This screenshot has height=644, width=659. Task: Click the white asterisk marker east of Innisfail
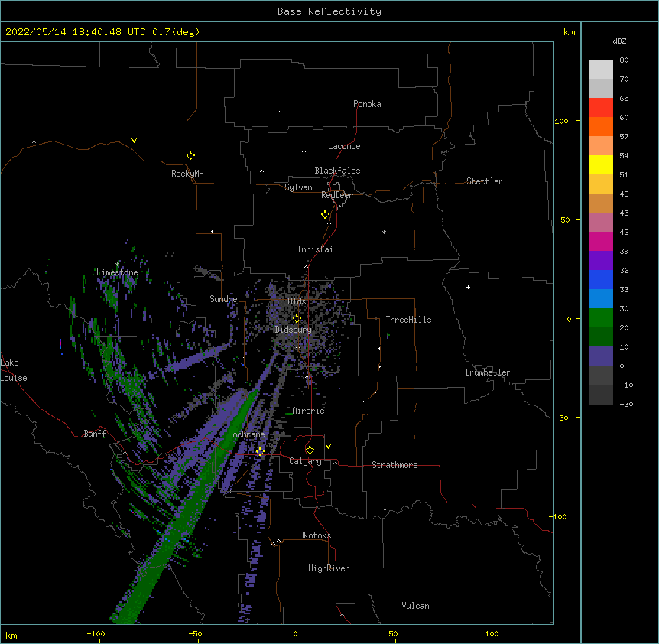(x=384, y=232)
